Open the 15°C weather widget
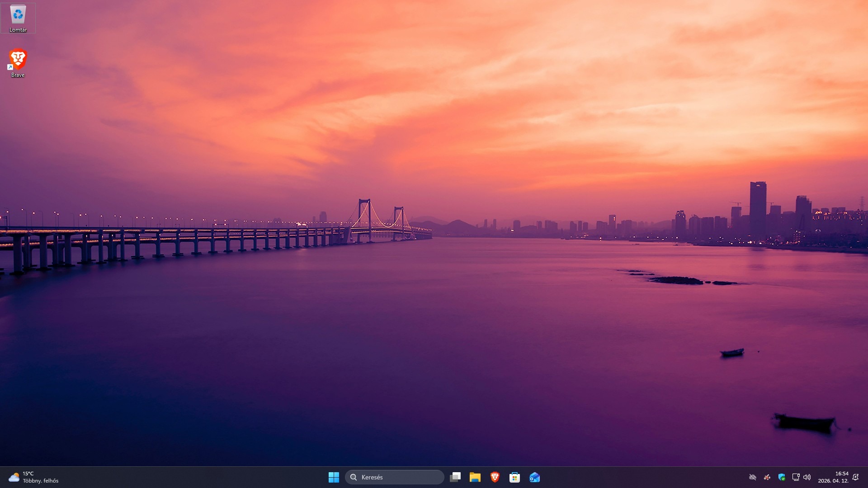The height and width of the screenshot is (488, 868). point(33,477)
